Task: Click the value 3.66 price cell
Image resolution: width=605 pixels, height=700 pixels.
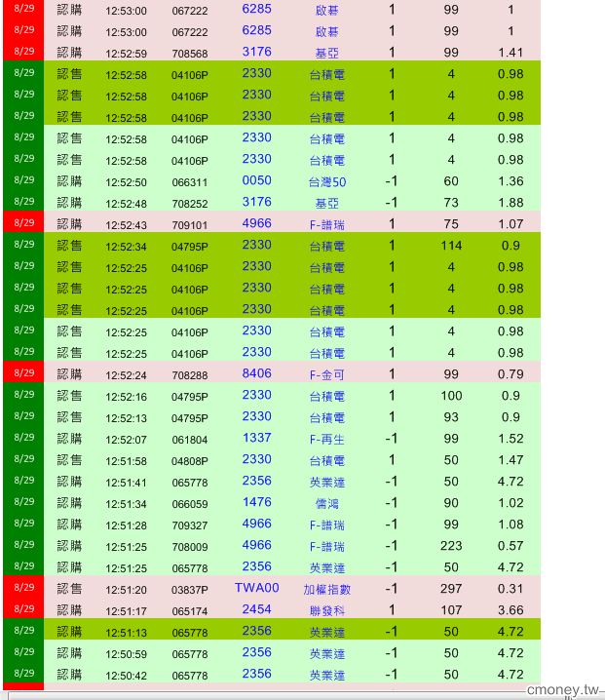Action: click(x=510, y=610)
